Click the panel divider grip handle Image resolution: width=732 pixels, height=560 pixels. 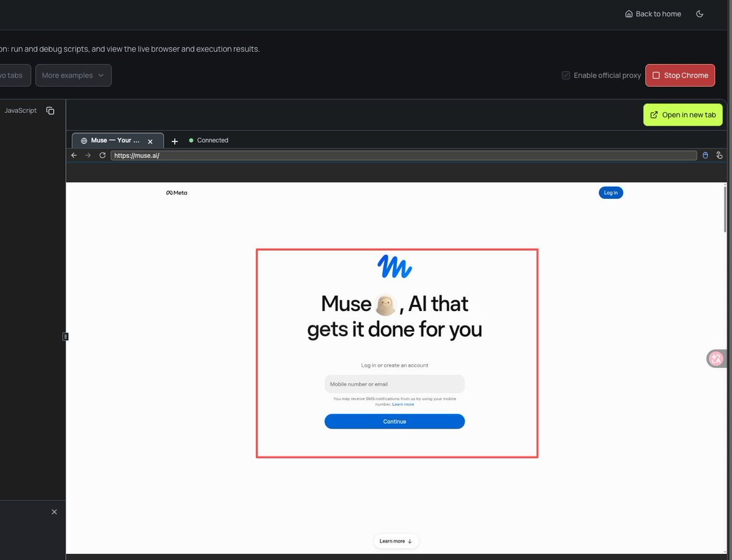(x=65, y=337)
